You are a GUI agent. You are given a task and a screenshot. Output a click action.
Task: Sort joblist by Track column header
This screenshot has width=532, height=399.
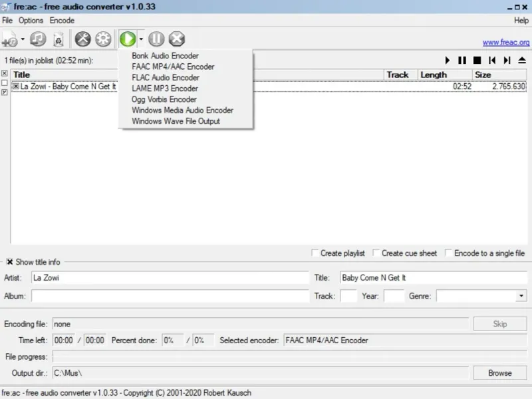pos(401,74)
